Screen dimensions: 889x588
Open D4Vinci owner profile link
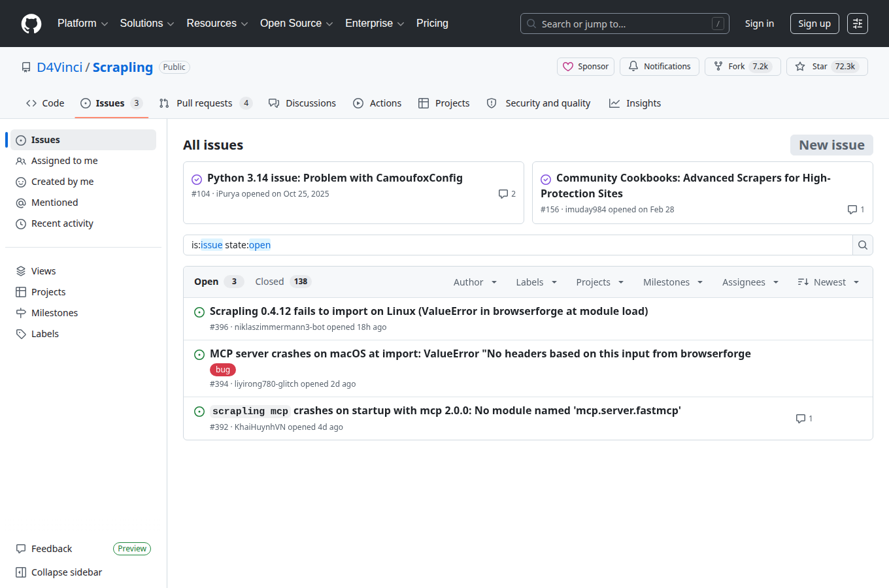59,67
